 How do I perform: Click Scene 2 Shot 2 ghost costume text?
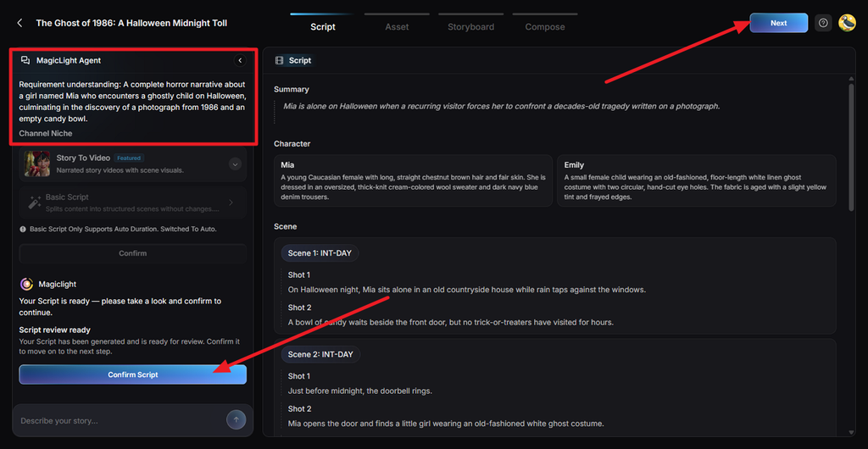[446, 424]
